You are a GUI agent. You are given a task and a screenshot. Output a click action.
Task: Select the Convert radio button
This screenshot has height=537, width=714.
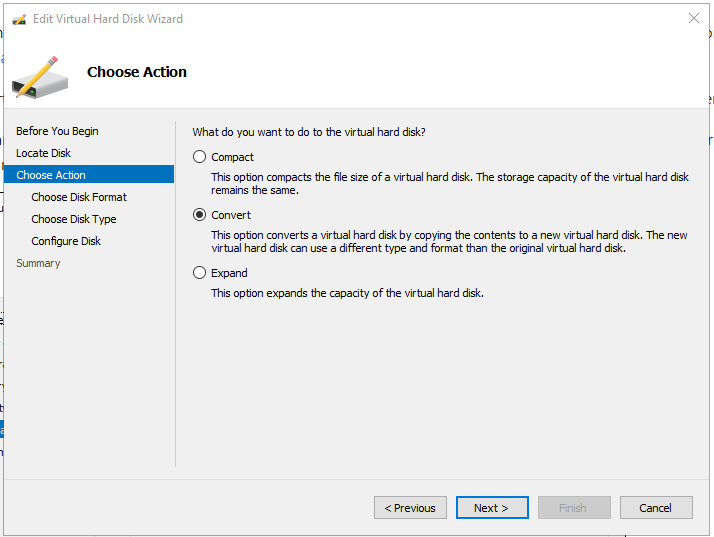click(x=199, y=215)
